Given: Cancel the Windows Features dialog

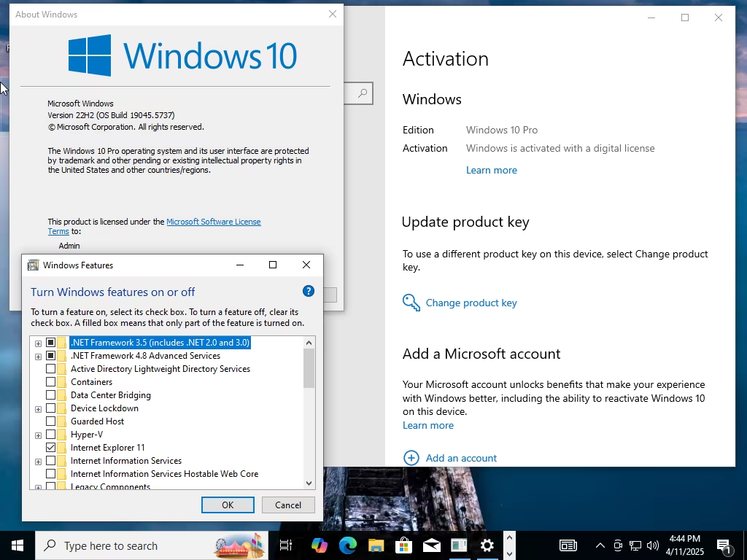Looking at the screenshot, I should tap(288, 505).
